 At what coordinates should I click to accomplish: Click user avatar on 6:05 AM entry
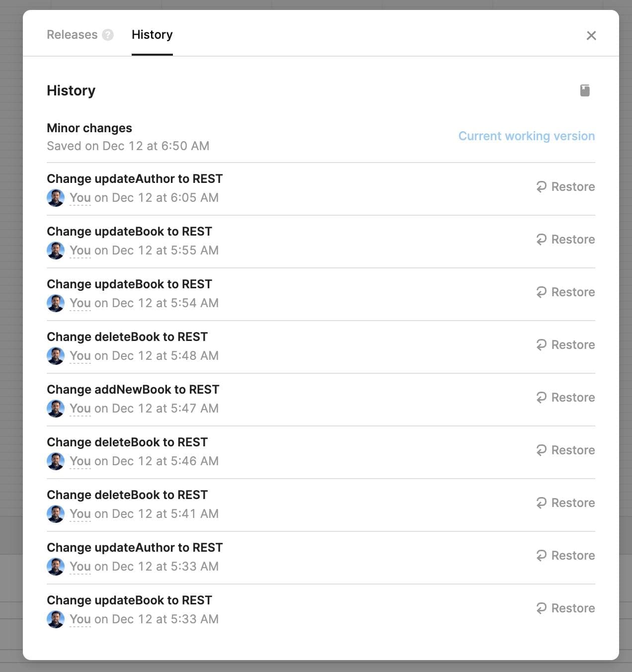(56, 198)
